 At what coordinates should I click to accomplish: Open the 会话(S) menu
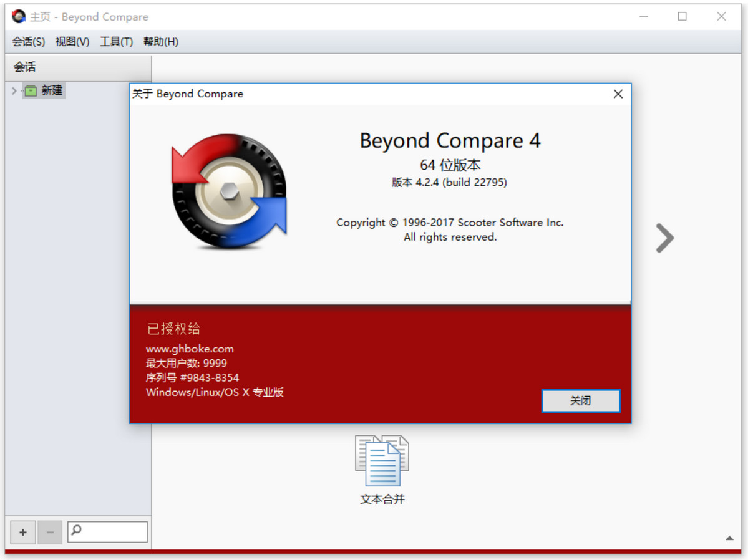tap(29, 42)
